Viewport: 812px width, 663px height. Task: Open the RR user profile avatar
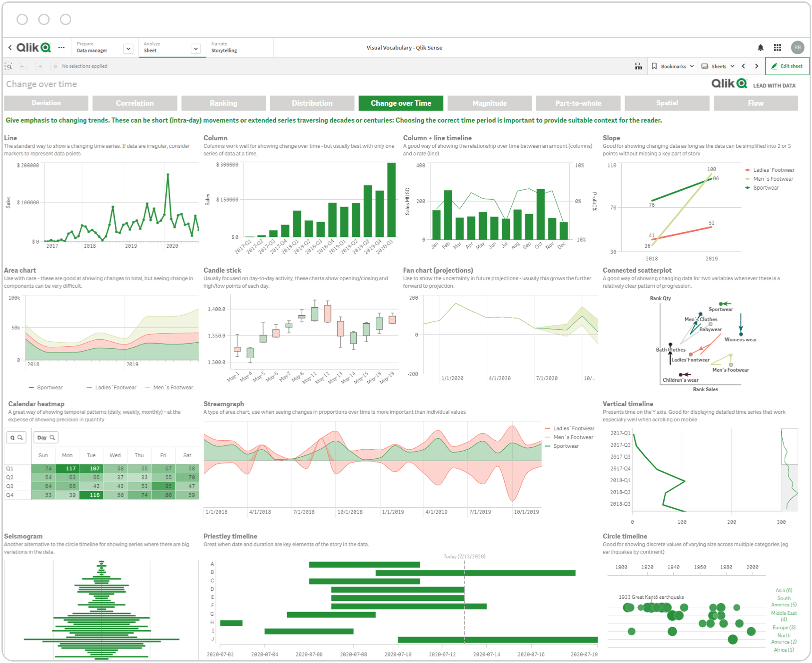click(797, 48)
